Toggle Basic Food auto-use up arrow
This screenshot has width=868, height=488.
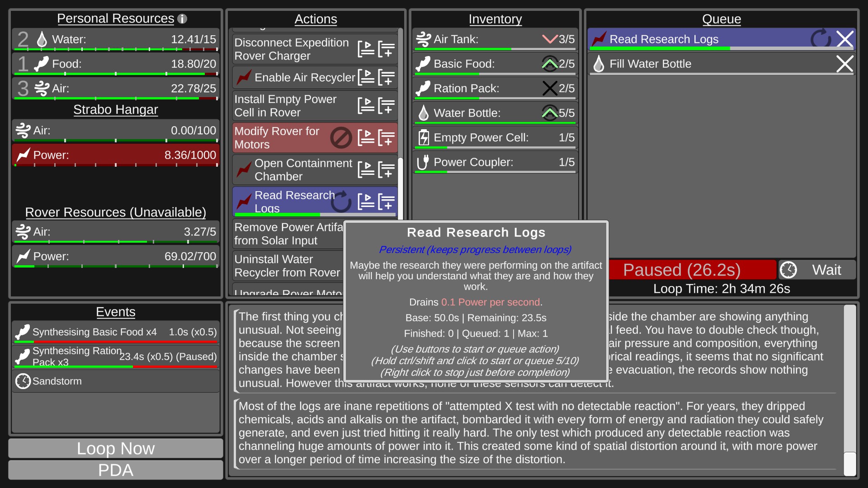point(550,64)
